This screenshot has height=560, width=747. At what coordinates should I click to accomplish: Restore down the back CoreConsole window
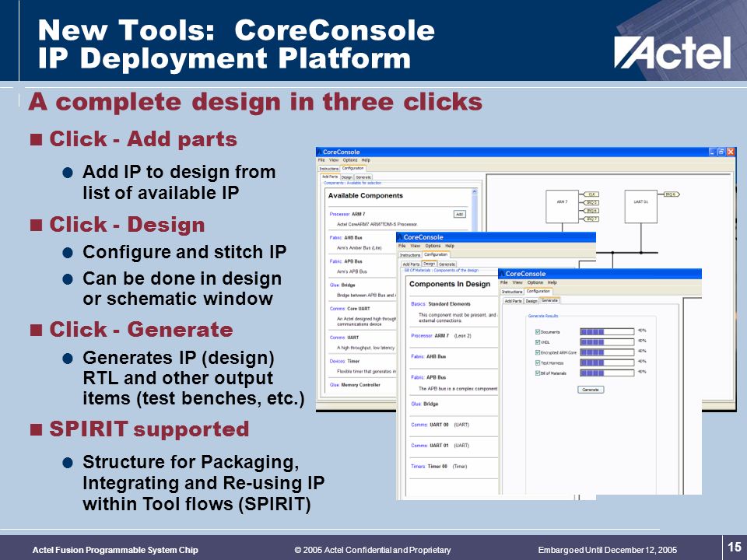click(721, 152)
